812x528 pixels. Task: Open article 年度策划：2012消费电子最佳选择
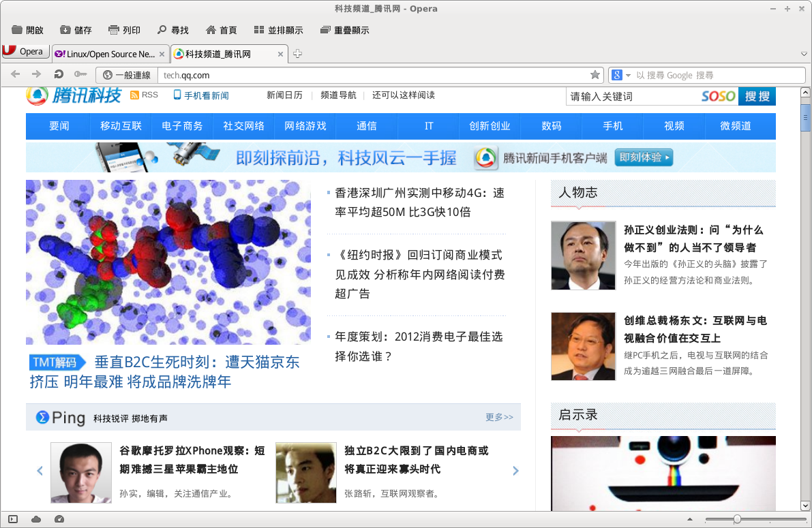tap(419, 346)
